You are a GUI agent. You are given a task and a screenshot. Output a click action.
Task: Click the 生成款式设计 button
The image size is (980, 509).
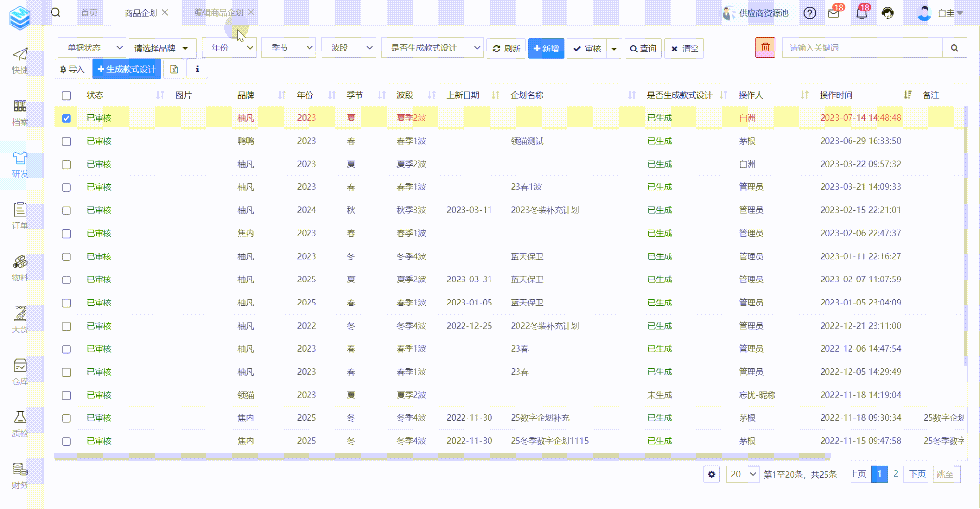click(127, 69)
